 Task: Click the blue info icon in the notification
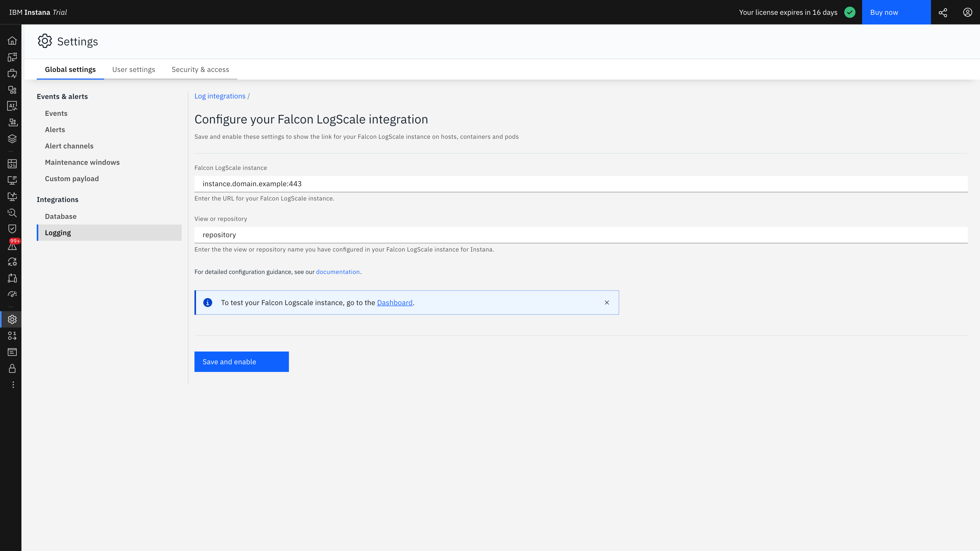(208, 303)
